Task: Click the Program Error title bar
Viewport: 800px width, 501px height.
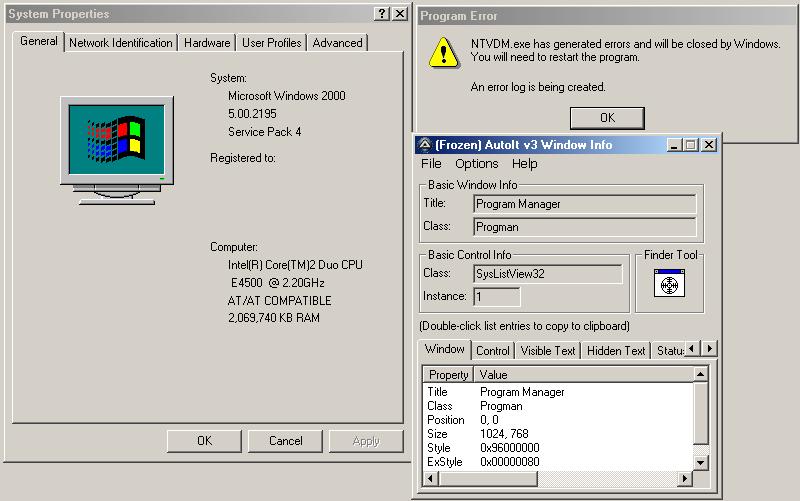Action: pos(607,16)
